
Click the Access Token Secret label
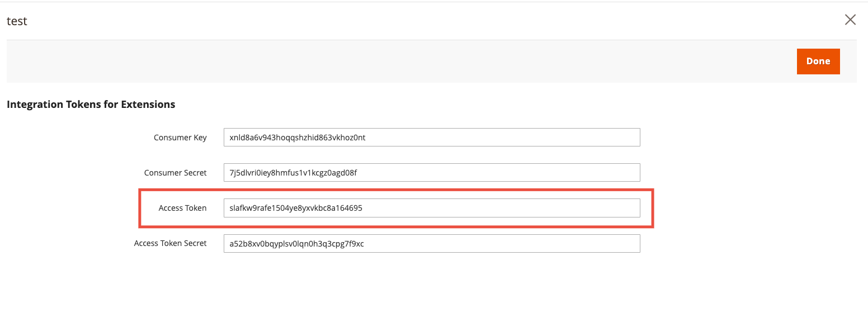pos(171,243)
